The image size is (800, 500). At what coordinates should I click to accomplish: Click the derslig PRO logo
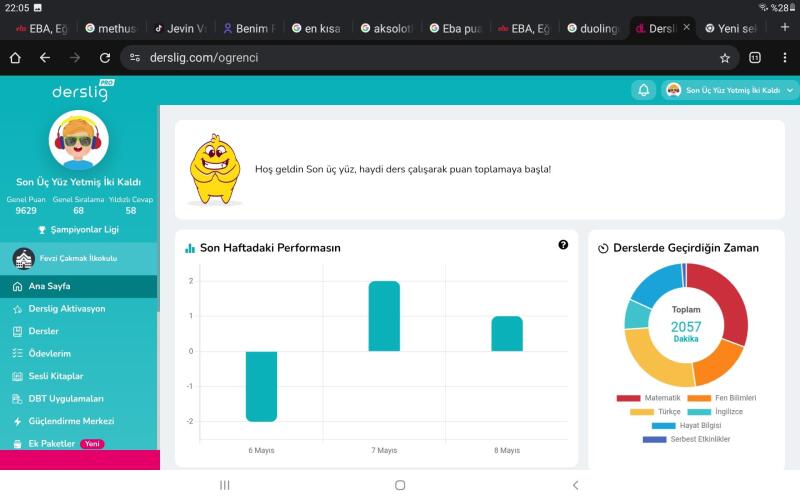80,92
